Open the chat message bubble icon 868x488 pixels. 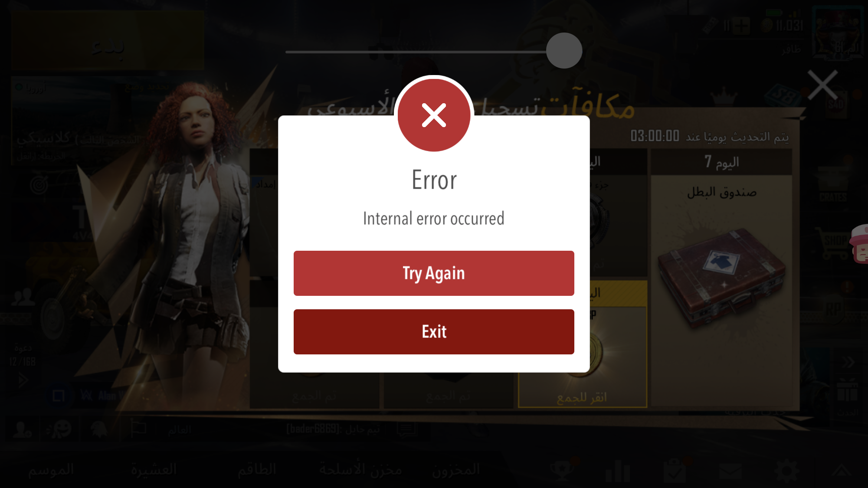[407, 430]
